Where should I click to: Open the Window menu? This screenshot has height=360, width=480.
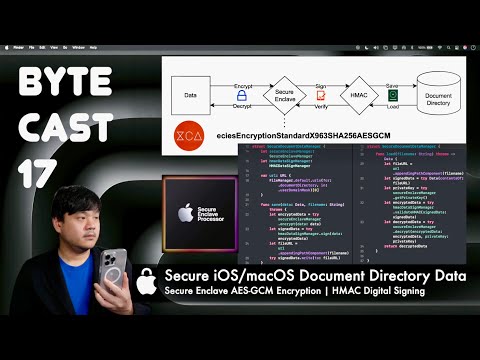(x=78, y=48)
